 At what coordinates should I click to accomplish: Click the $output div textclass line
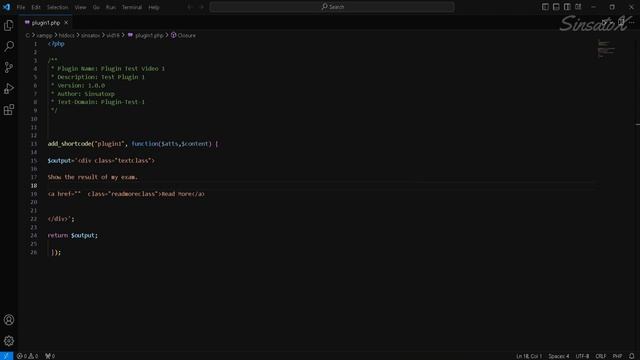click(x=101, y=160)
